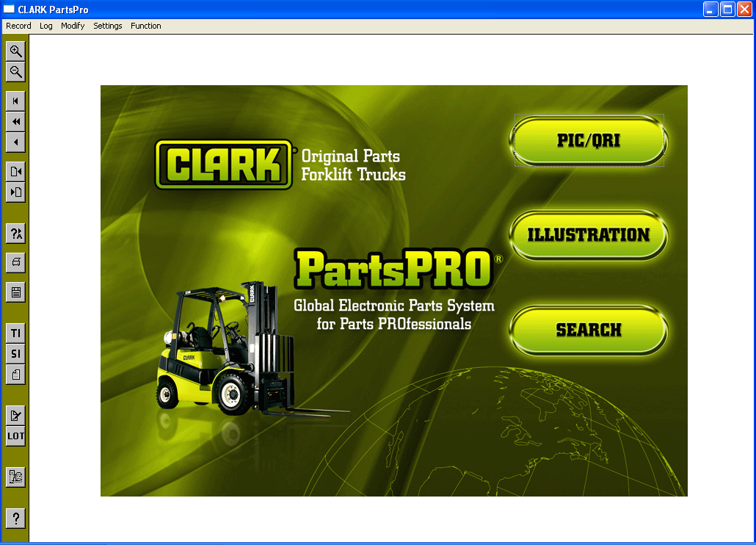Click the list sheet icon
This screenshot has width=756, height=545.
click(15, 292)
